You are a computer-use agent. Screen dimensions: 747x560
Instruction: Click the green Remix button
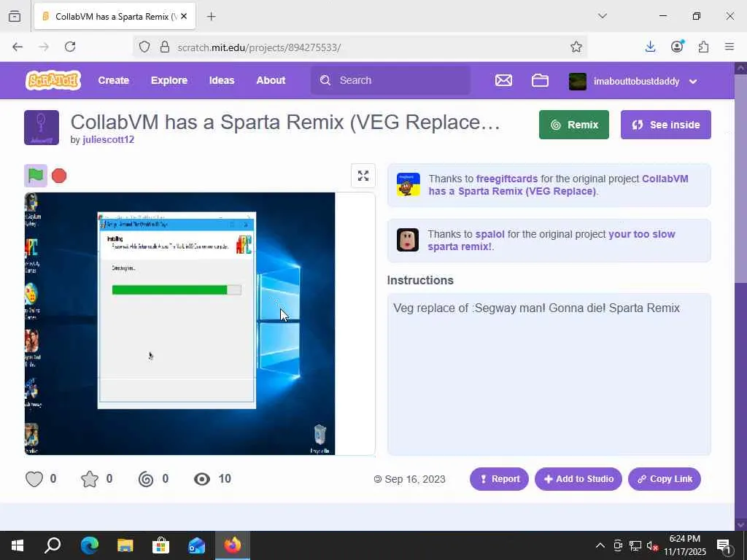point(573,125)
